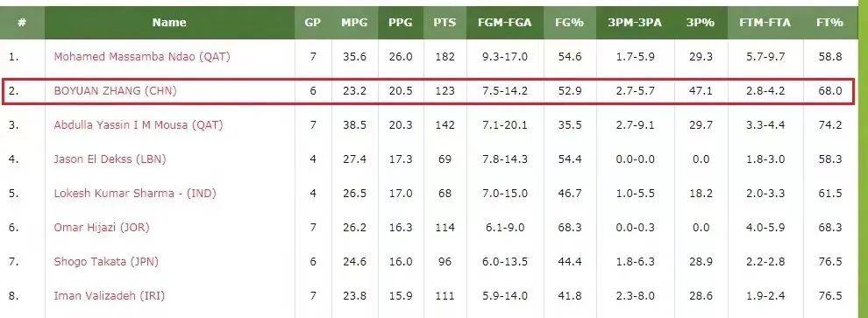The image size is (868, 318).
Task: Sort by FG% column header
Action: coord(570,23)
